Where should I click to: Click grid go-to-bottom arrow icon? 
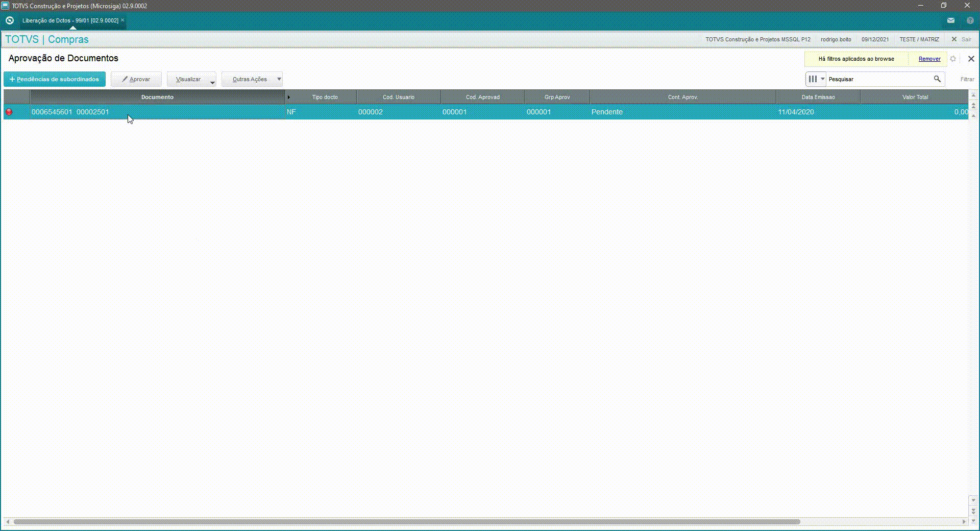click(973, 521)
